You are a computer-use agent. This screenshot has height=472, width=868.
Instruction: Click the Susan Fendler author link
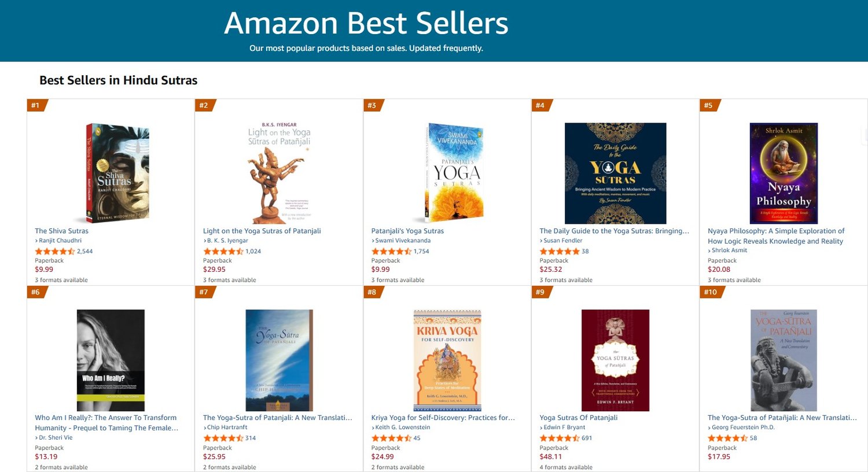[562, 241]
